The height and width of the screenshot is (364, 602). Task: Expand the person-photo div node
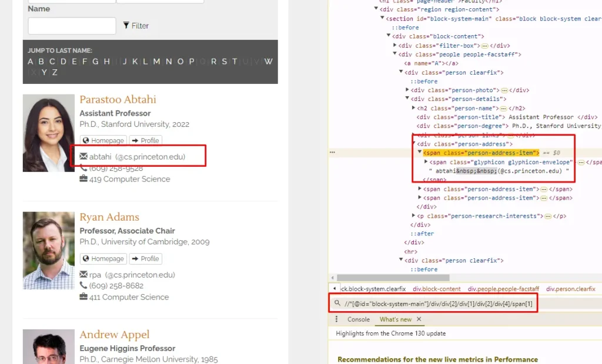click(407, 90)
